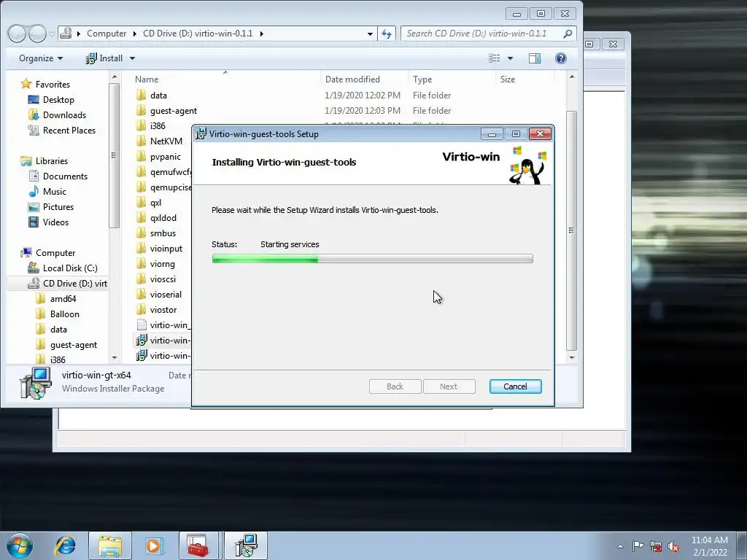The width and height of the screenshot is (747, 560).
Task: Cancel the Virtio-win-guest-tools installation
Action: point(515,386)
